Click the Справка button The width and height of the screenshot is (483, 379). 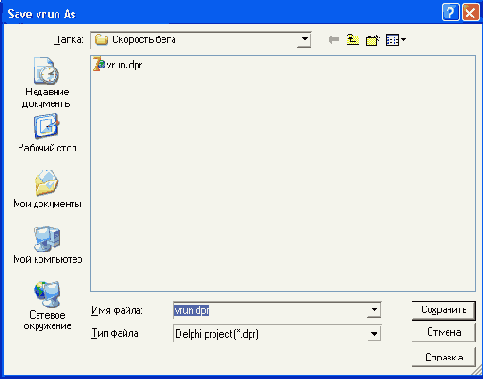tap(444, 357)
